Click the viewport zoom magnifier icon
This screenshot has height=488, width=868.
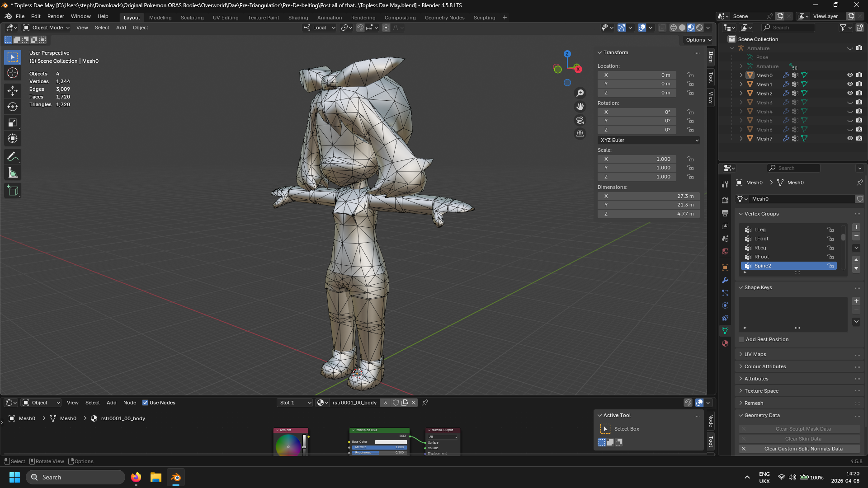coord(580,93)
